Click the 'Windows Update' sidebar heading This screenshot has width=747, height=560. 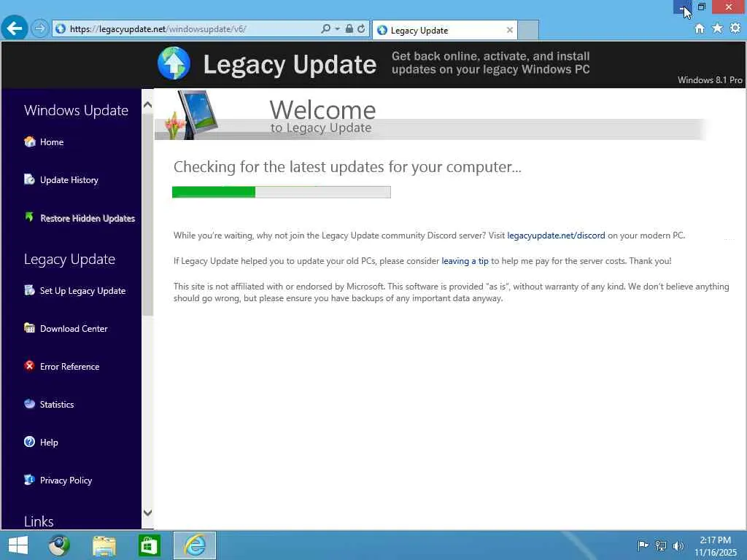(76, 111)
